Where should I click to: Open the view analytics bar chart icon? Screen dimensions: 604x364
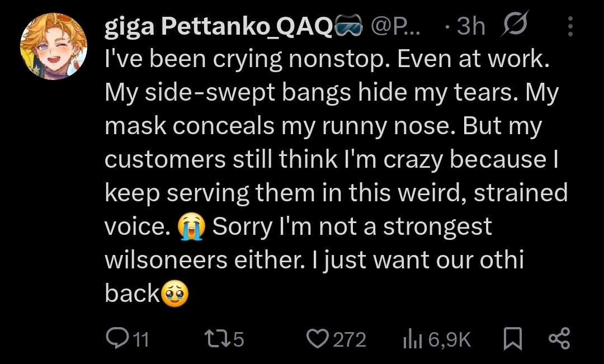coord(413,339)
